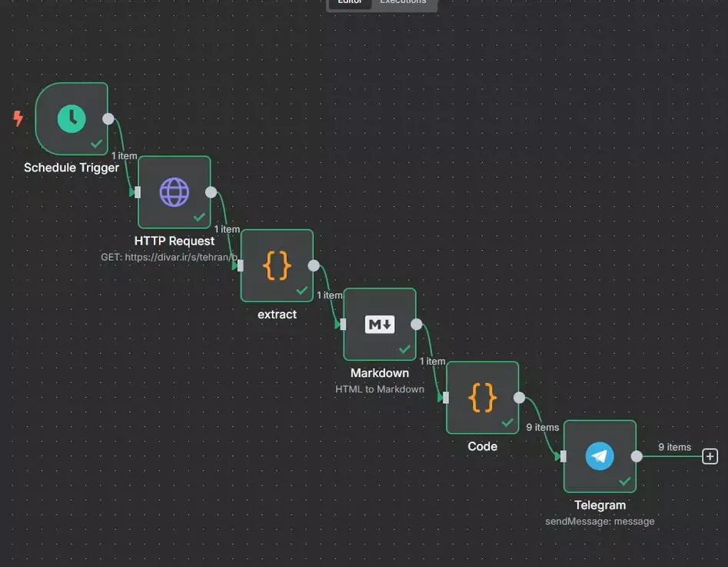This screenshot has width=728, height=567.
Task: Click the Code node output connector dot
Action: coord(519,398)
